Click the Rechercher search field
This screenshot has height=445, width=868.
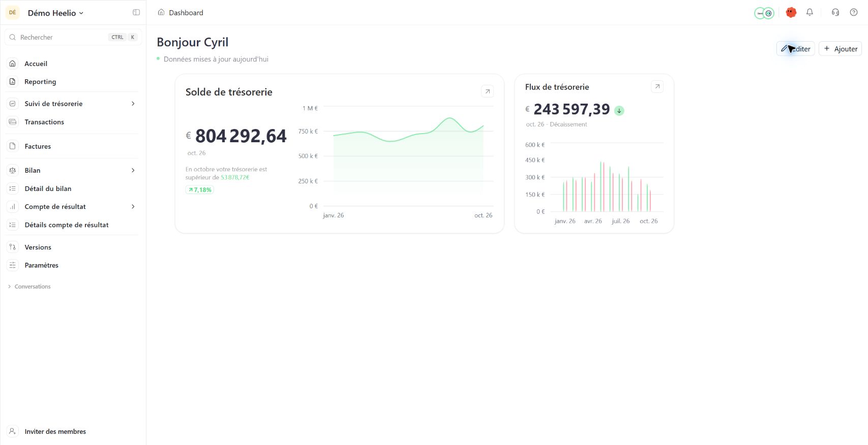(73, 37)
